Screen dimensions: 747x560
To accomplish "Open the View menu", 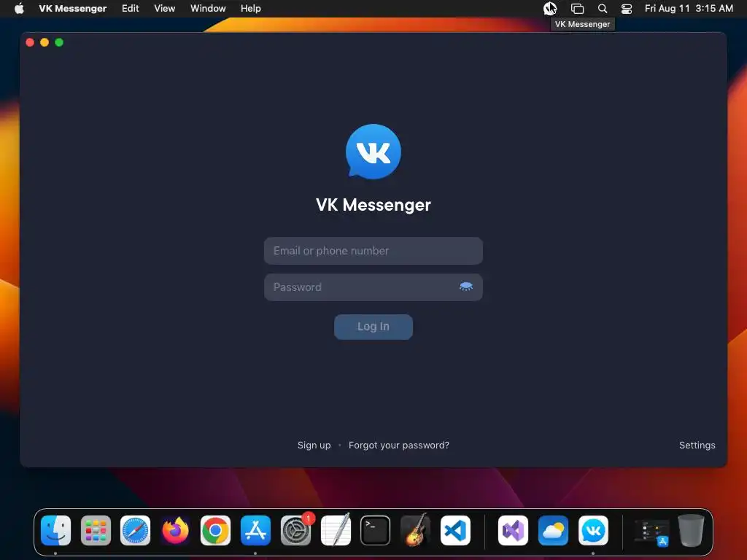I will [164, 9].
